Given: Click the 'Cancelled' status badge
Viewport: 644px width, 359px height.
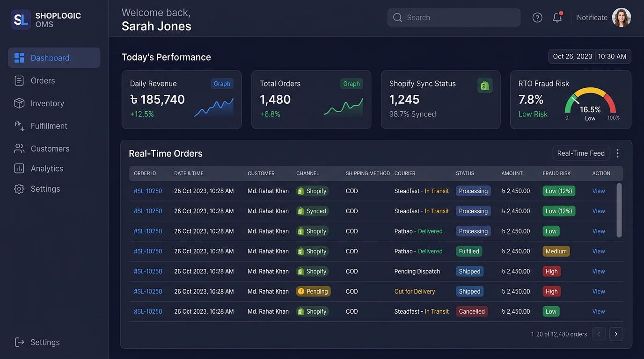Looking at the screenshot, I should (x=472, y=311).
